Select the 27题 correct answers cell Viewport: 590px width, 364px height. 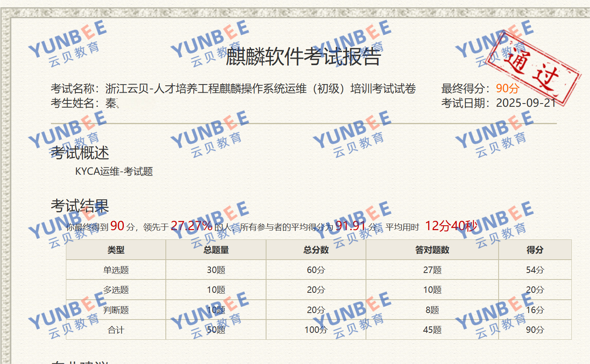[432, 270]
